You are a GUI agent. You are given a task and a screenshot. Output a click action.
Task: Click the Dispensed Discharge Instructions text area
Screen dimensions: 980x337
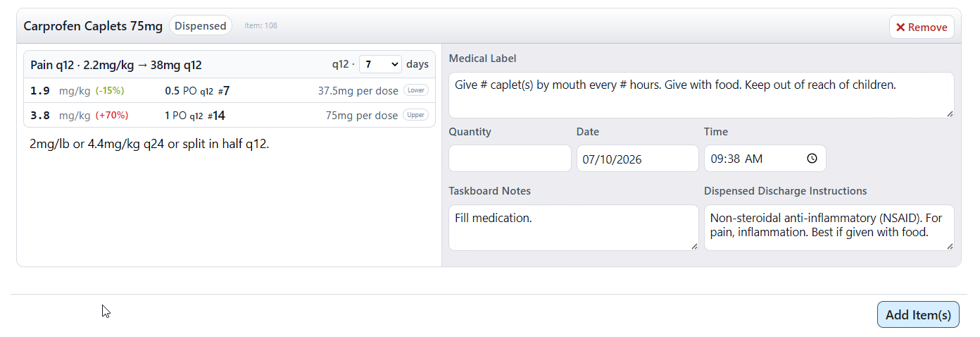[x=829, y=228]
